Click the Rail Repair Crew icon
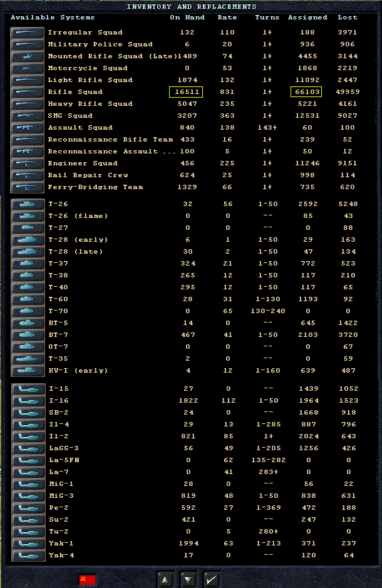This screenshot has width=382, height=588. pyautogui.click(x=28, y=175)
